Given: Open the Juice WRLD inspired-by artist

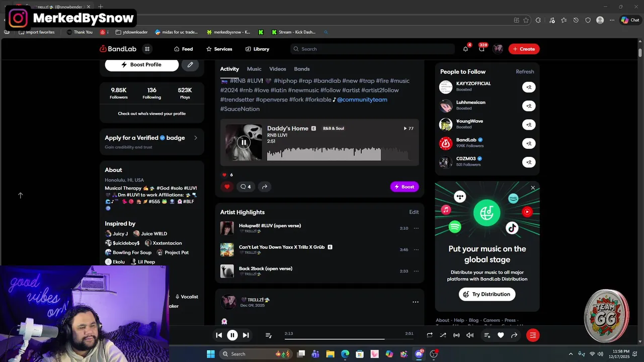Looking at the screenshot, I should tap(150, 234).
